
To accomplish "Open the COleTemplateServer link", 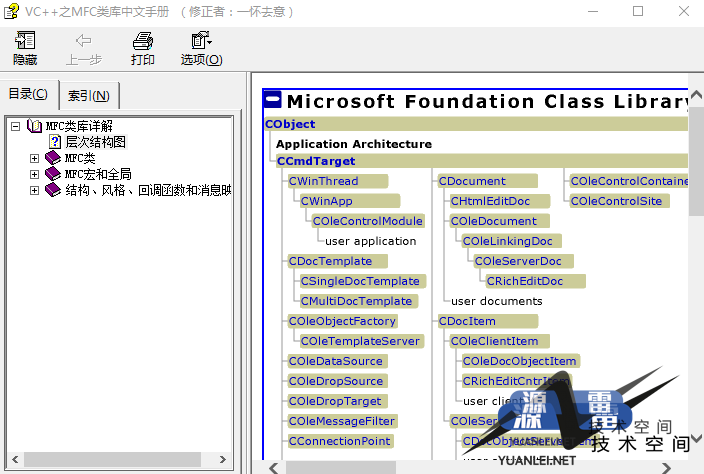I will click(360, 341).
